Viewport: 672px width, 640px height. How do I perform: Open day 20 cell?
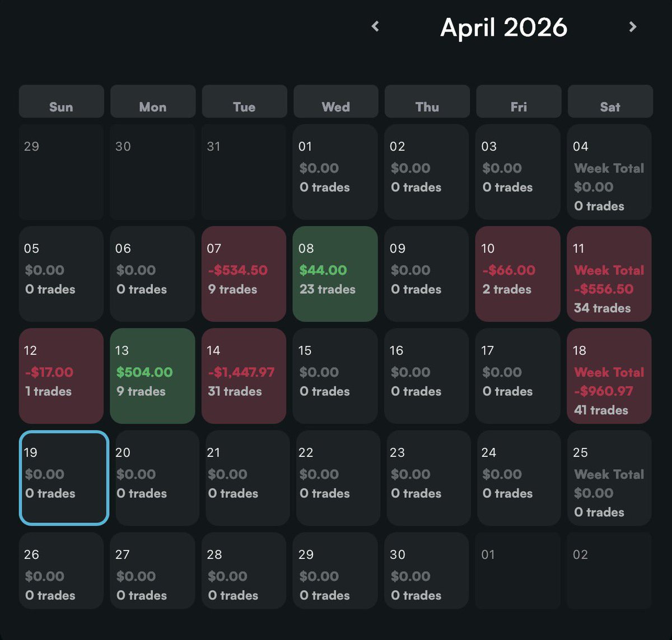[x=157, y=478]
